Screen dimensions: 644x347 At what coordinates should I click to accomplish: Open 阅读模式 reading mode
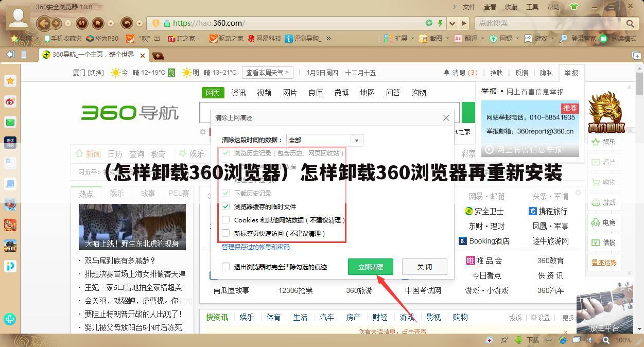[618, 38]
